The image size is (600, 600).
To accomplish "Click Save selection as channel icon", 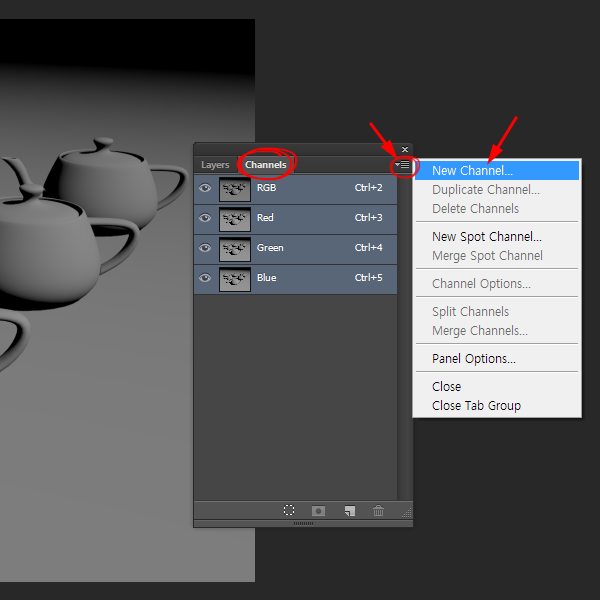I will [x=318, y=511].
